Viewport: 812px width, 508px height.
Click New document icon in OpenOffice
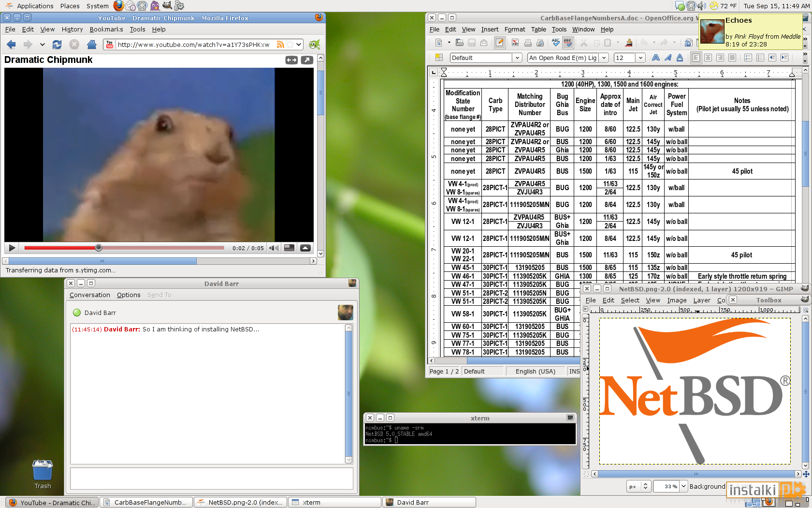point(438,43)
